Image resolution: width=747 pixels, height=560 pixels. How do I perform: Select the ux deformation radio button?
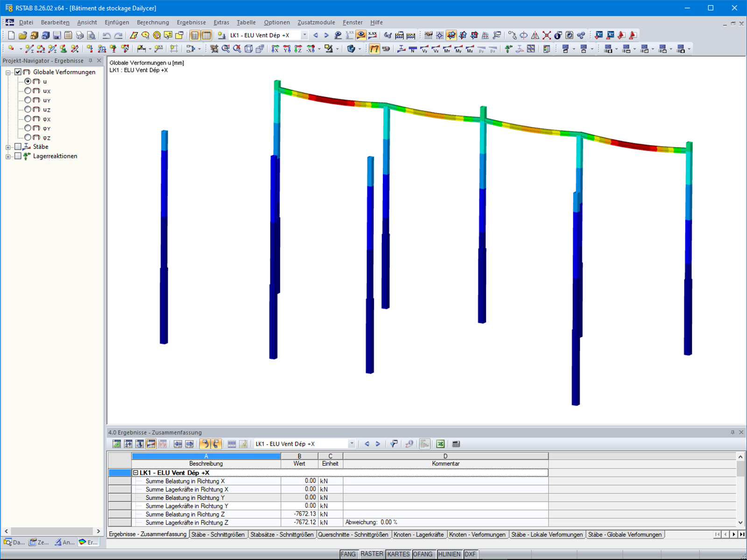28,91
